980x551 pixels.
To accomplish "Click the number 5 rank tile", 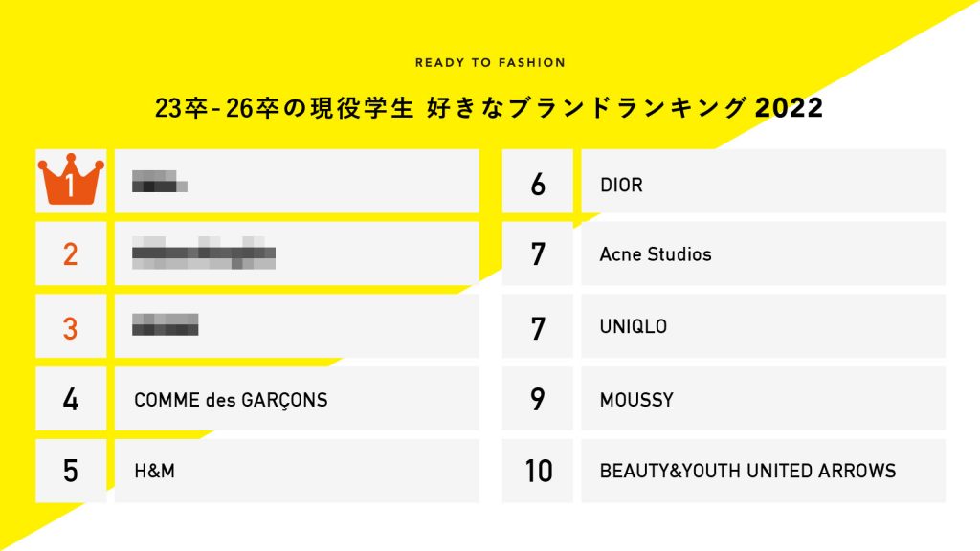I will coord(70,471).
